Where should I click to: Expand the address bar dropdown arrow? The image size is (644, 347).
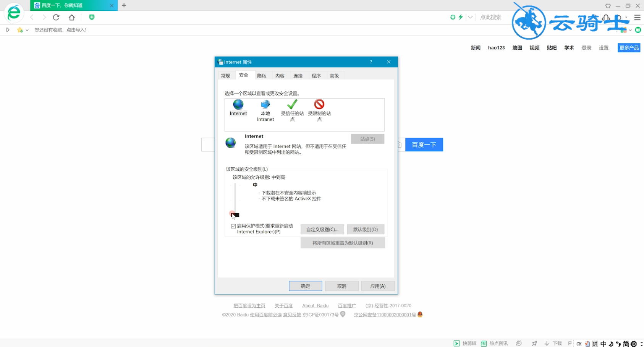coord(470,17)
